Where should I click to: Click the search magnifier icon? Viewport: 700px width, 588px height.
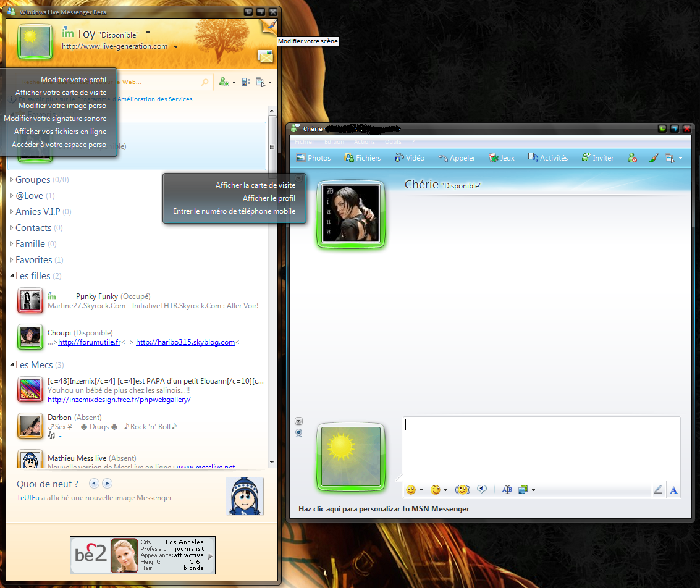point(205,82)
